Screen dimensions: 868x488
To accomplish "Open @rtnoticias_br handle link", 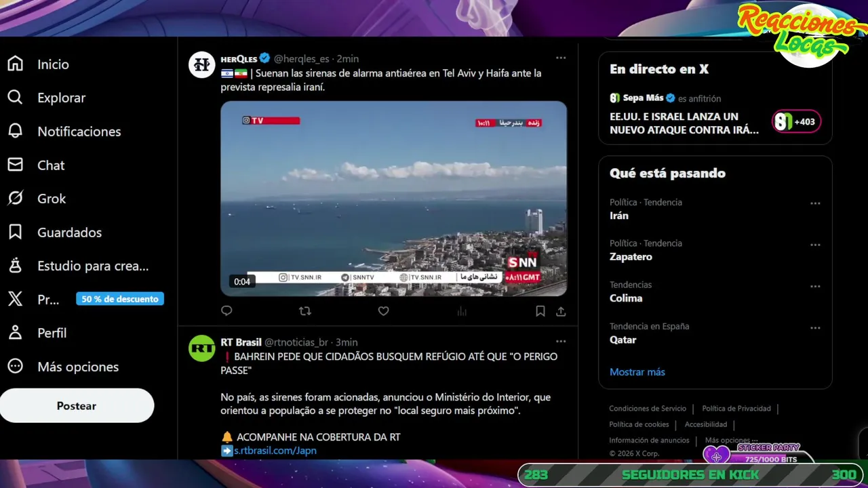I will tap(296, 342).
